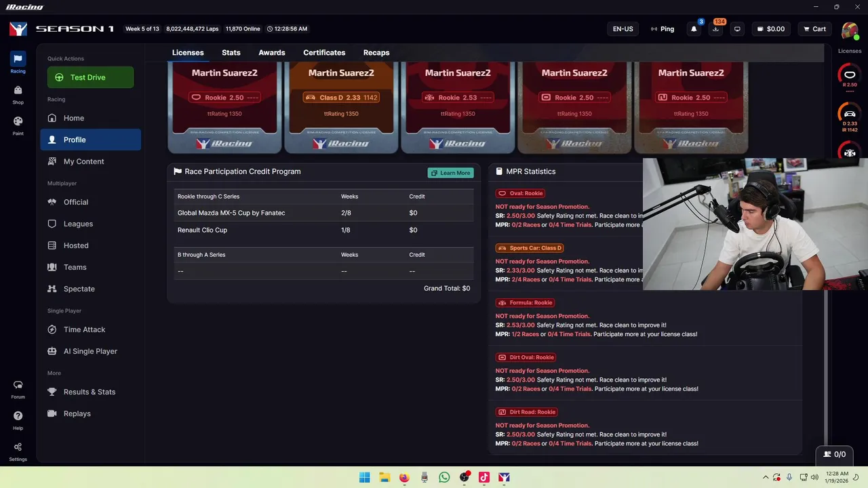Image resolution: width=868 pixels, height=488 pixels.
Task: Click the Formula license gauge in right rail
Action: 850,150
